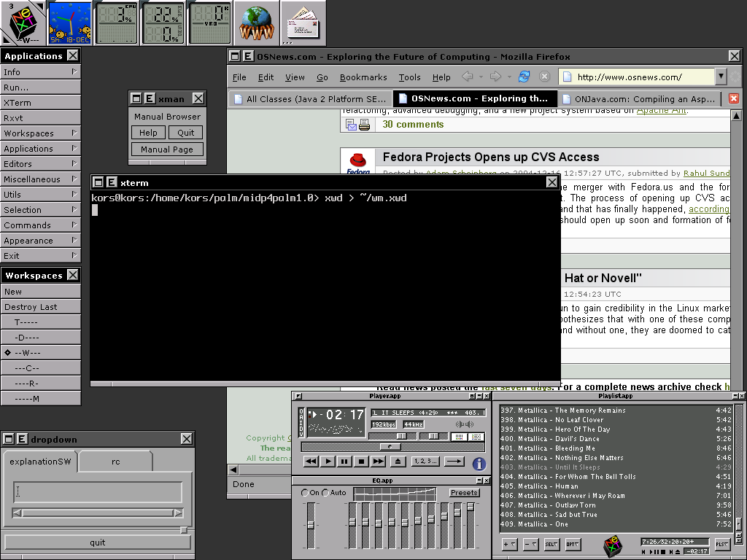Screen dimensions: 747x560
Task: Click the printer icon beside 30 comments
Action: [365, 125]
